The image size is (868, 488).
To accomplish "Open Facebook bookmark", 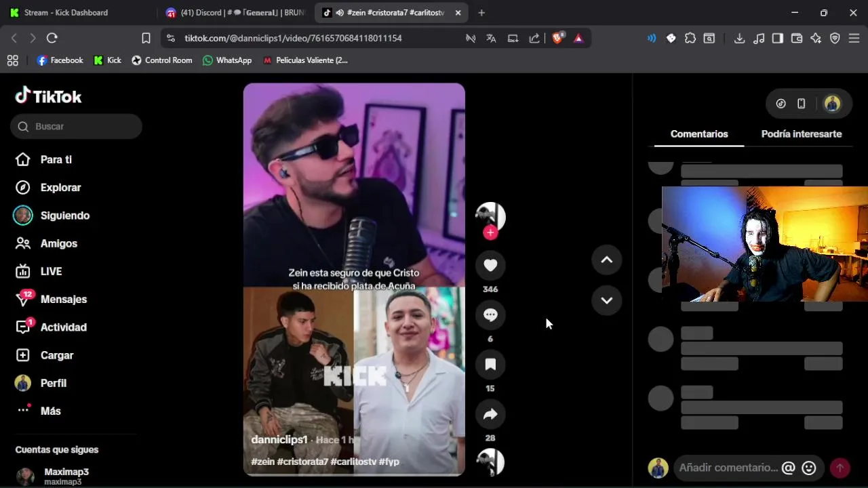I will pos(60,60).
